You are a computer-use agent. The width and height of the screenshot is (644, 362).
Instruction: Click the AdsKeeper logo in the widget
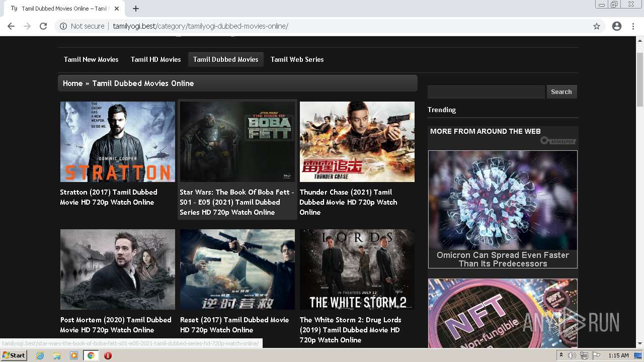[x=558, y=141]
